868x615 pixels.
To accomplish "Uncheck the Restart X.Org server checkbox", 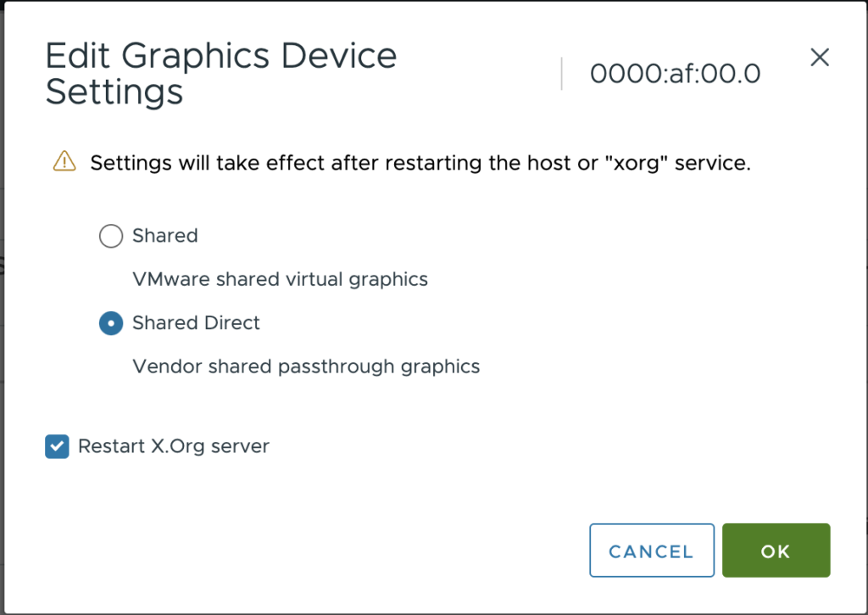I will click(x=57, y=446).
